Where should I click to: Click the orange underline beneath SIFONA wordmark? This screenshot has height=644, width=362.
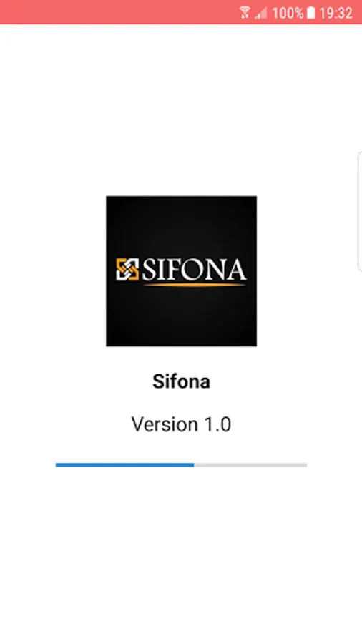pos(195,284)
